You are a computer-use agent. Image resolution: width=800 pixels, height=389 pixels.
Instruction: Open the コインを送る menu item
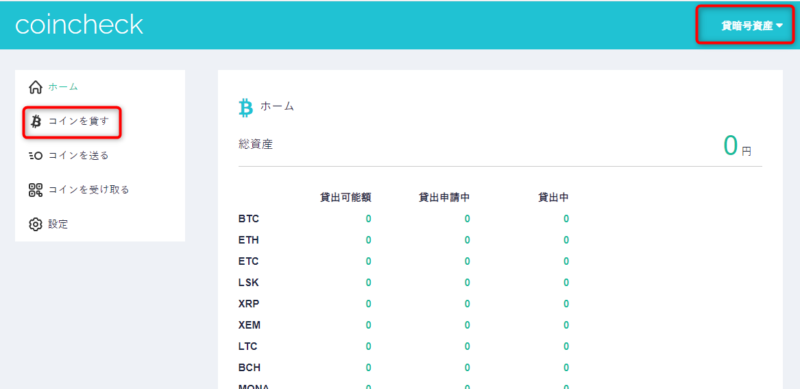pyautogui.click(x=79, y=156)
